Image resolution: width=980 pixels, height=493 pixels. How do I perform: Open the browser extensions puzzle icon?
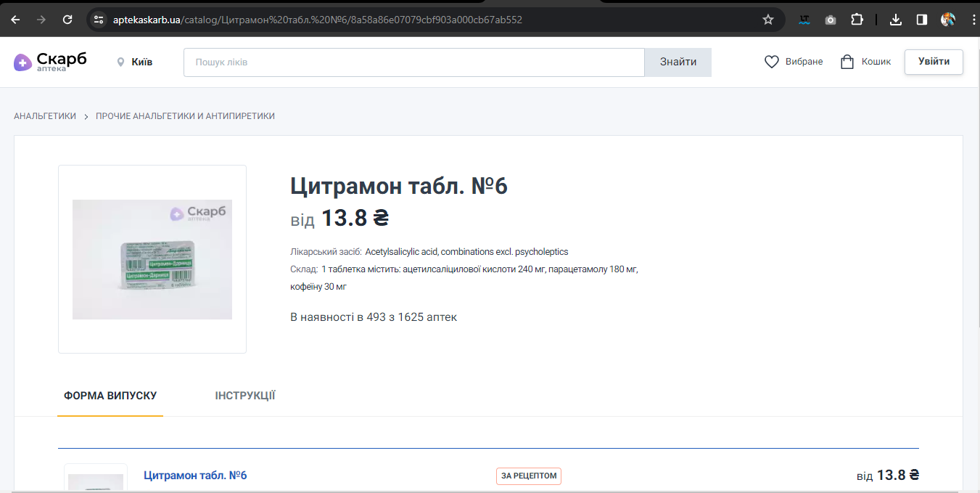point(857,20)
